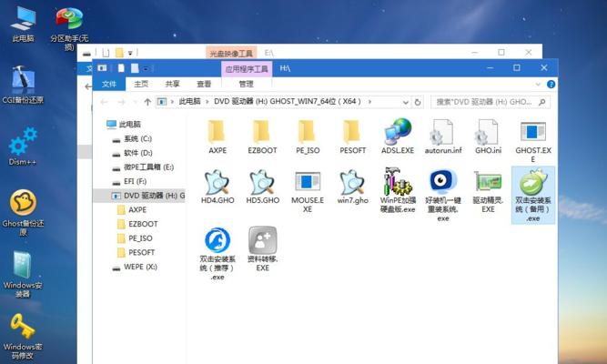Open the quick access toolbar dropdown
607x364 pixels.
point(146,69)
